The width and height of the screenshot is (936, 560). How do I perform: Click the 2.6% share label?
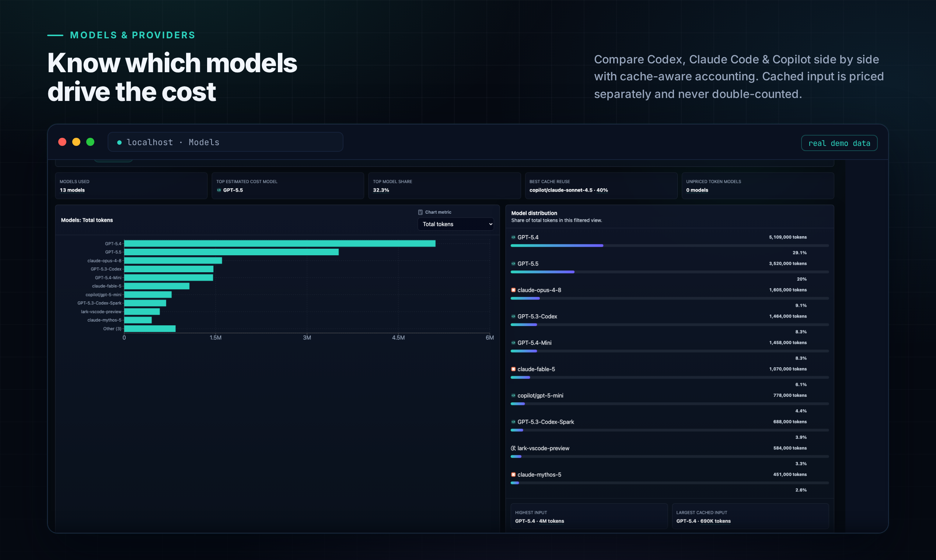pyautogui.click(x=801, y=490)
